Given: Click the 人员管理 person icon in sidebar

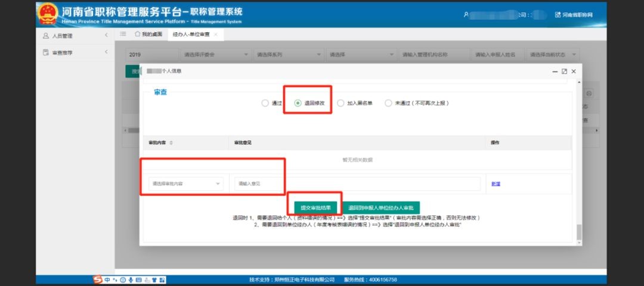Looking at the screenshot, I should point(46,36).
